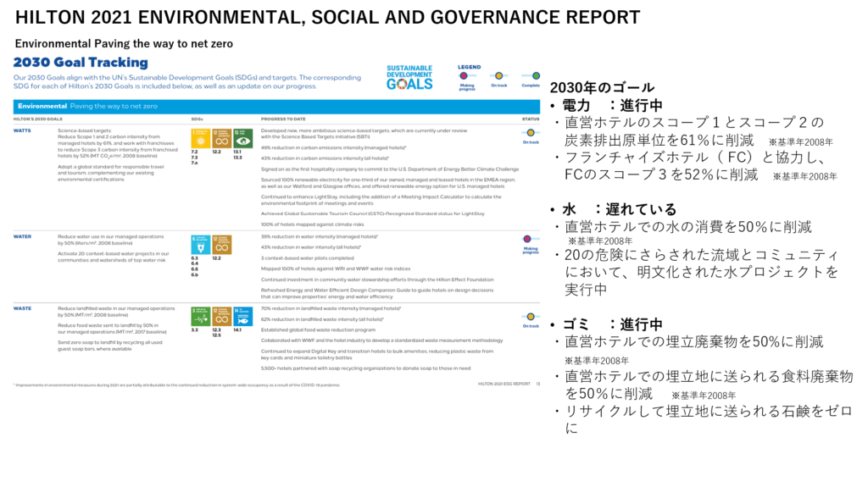868x487 pixels.
Task: Click the 電力：進行中 bullet
Action: (612, 105)
